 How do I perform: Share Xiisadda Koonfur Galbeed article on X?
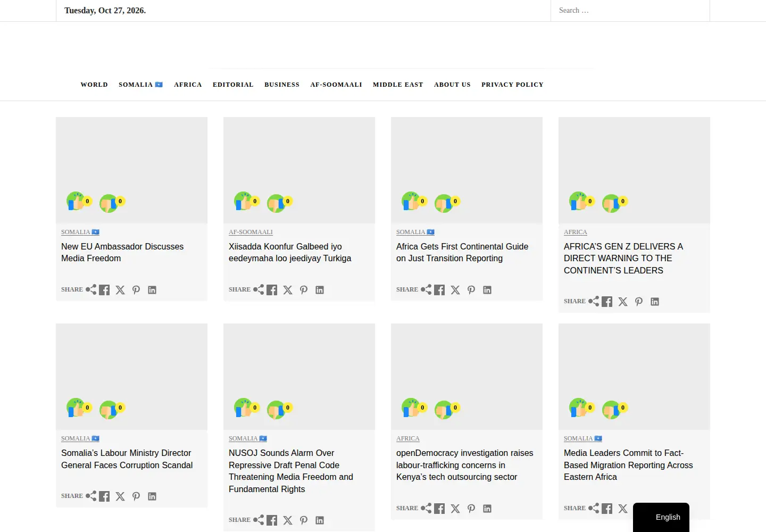tap(288, 290)
